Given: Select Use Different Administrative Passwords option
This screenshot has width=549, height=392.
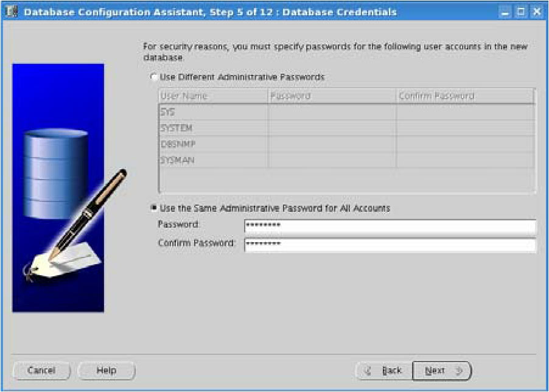Looking at the screenshot, I should (x=153, y=77).
